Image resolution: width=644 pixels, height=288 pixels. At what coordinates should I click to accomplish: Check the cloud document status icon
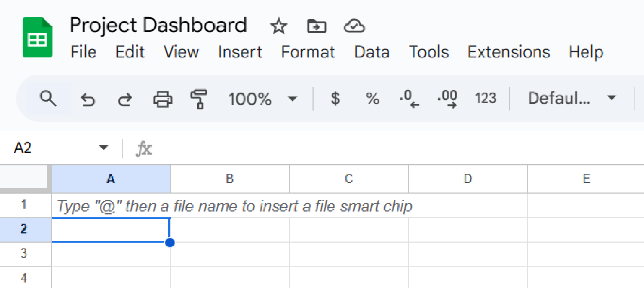[354, 27]
